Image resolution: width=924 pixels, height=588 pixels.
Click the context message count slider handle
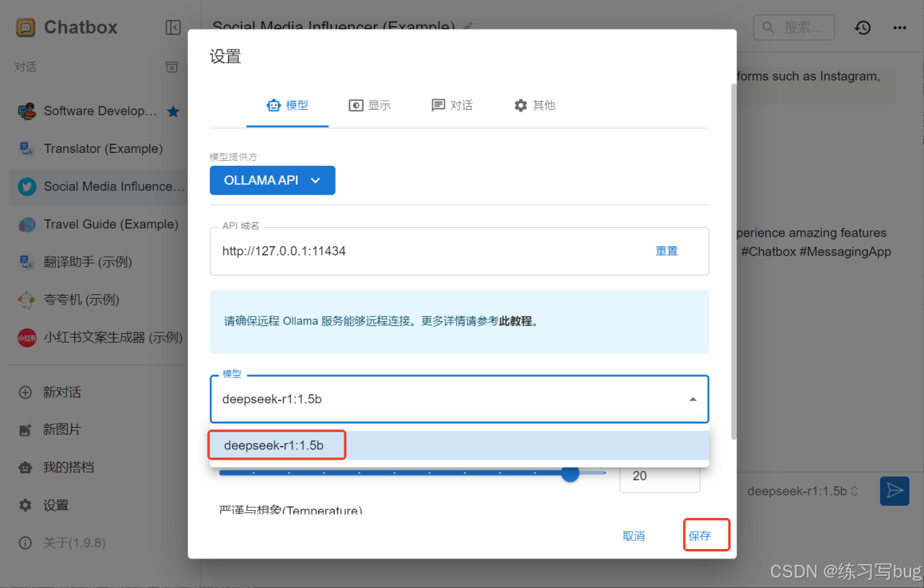(x=570, y=473)
